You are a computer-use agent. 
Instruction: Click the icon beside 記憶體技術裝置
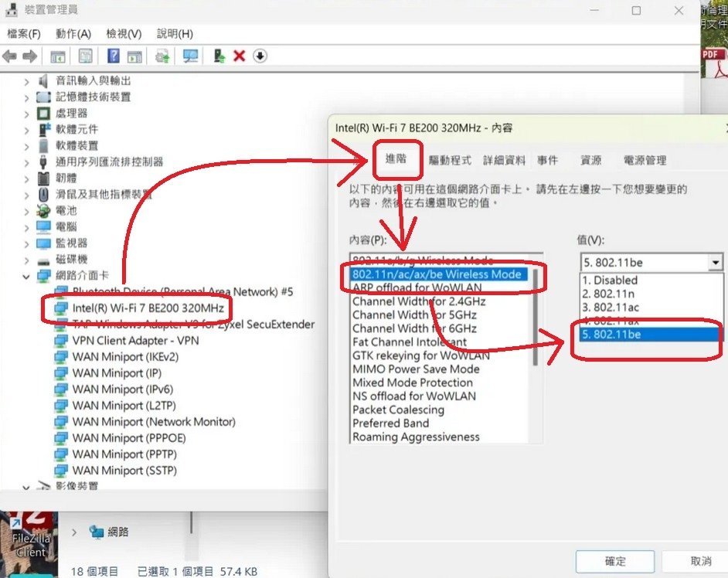click(43, 97)
